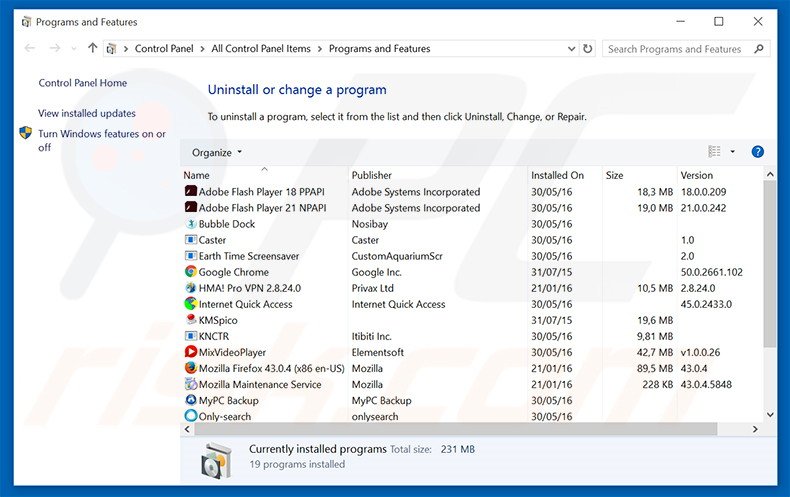Click the horizontal scrollbar thumb
This screenshot has width=790, height=497.
coord(455,429)
